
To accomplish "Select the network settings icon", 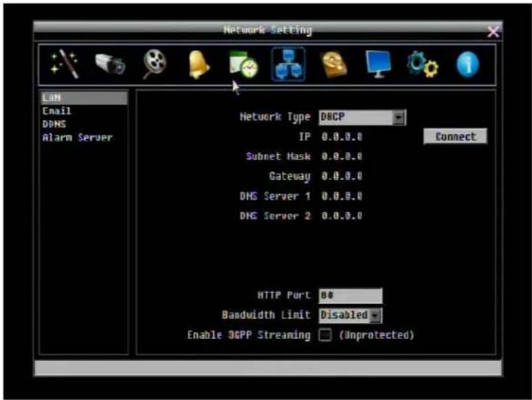I will pyautogui.click(x=288, y=65).
